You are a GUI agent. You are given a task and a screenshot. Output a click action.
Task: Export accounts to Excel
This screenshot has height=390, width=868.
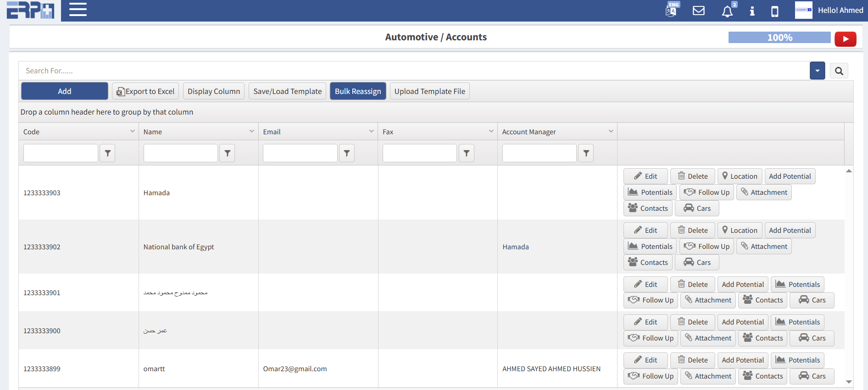145,91
